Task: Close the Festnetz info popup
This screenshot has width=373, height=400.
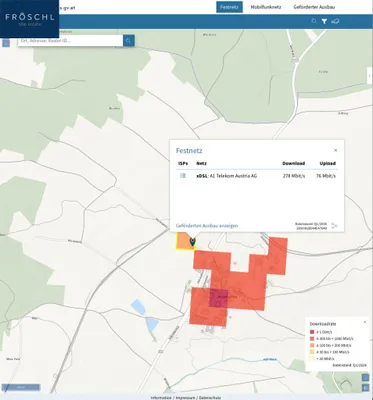Action: click(x=336, y=150)
